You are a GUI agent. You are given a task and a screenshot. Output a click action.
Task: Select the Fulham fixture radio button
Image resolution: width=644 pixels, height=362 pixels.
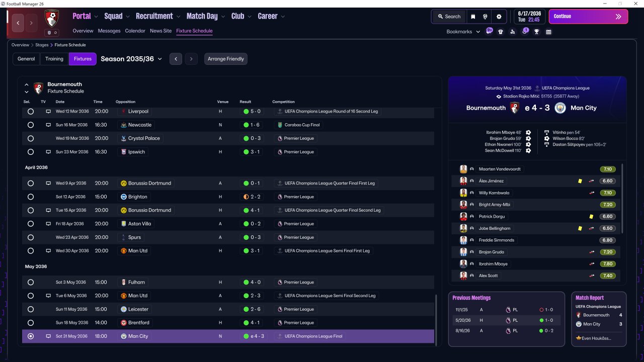coord(31,282)
